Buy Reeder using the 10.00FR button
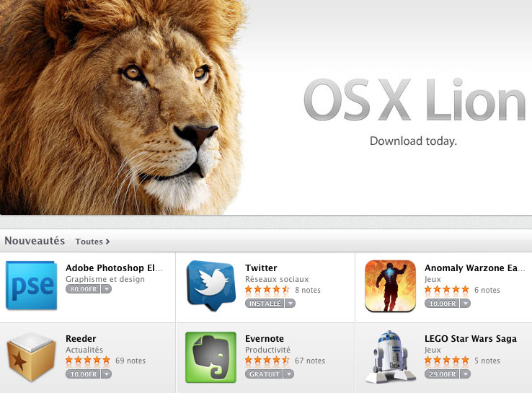This screenshot has width=532, height=393. tap(84, 374)
